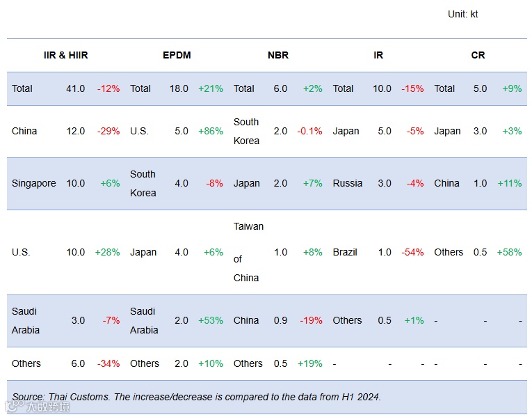Select the +28% change value
The width and height of the screenshot is (532, 417).
click(108, 252)
